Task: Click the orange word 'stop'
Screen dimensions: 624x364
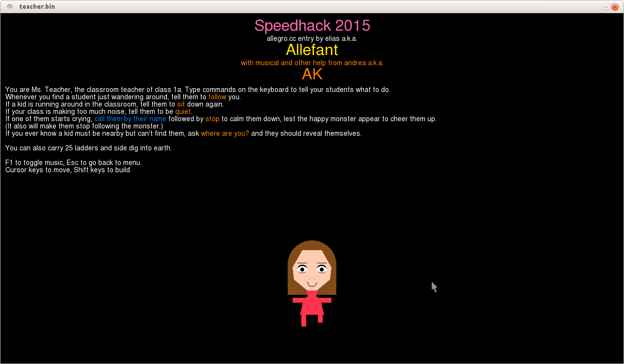Action: coord(212,119)
